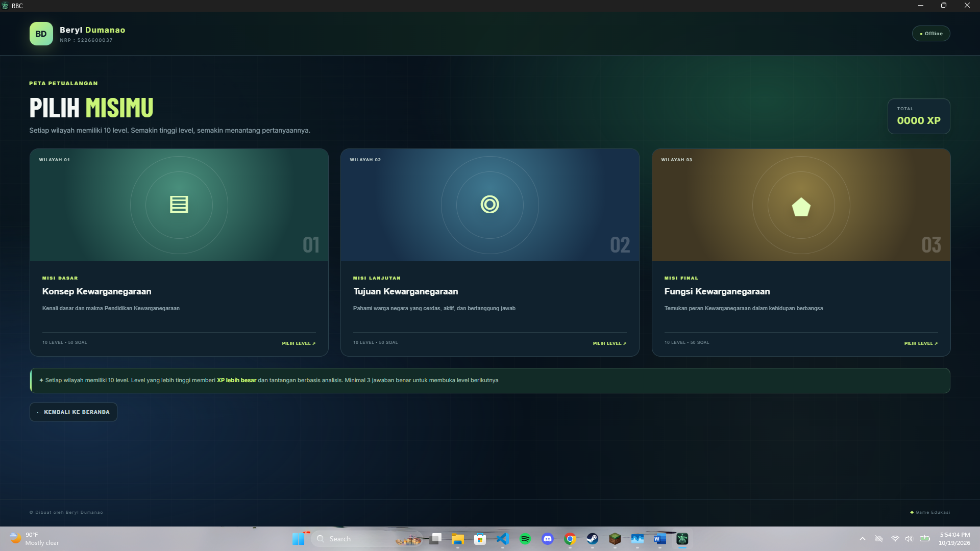Click the BD profile avatar
The image size is (980, 551).
pyautogui.click(x=41, y=34)
